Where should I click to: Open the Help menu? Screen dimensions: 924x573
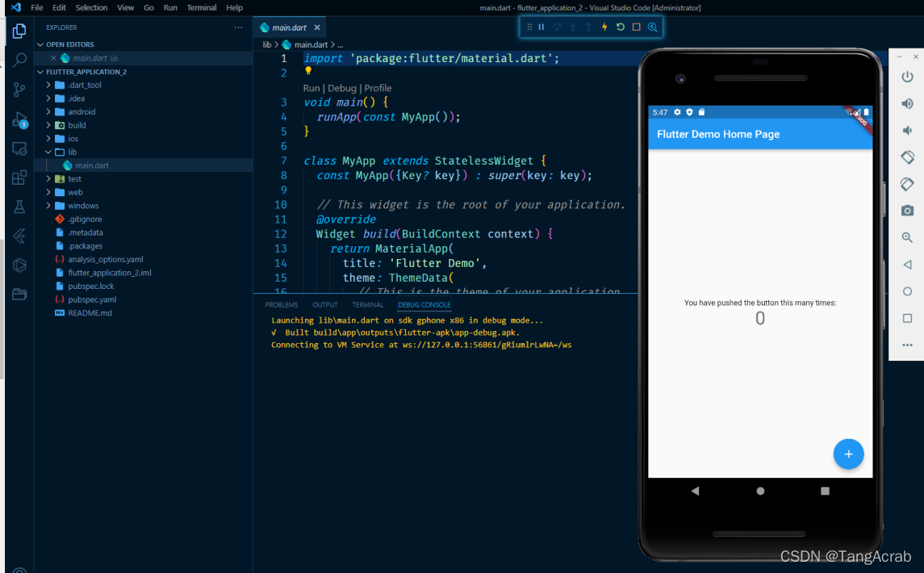[235, 7]
